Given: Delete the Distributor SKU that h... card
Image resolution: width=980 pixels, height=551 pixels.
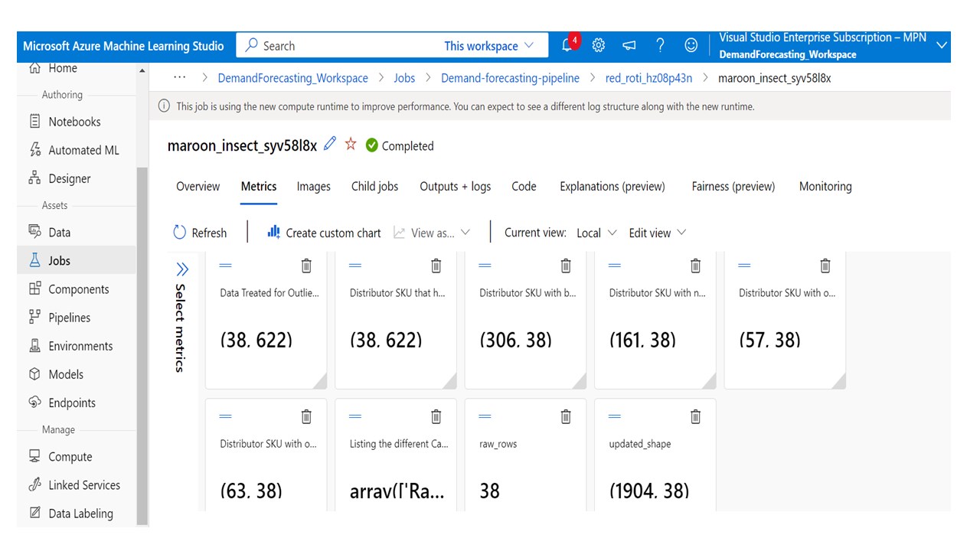Looking at the screenshot, I should [x=436, y=266].
